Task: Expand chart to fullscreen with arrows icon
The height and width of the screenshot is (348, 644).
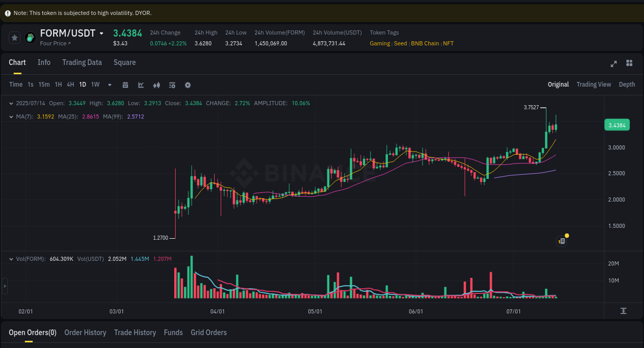Action: pos(614,63)
